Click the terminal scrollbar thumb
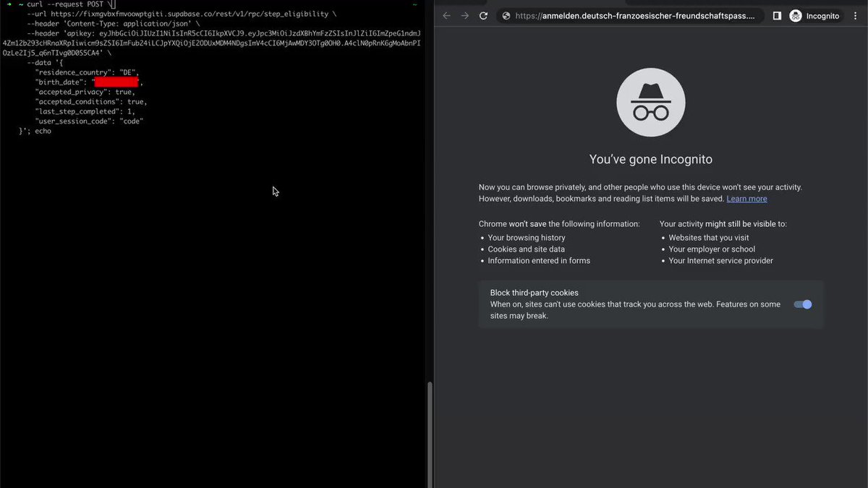 [x=430, y=434]
